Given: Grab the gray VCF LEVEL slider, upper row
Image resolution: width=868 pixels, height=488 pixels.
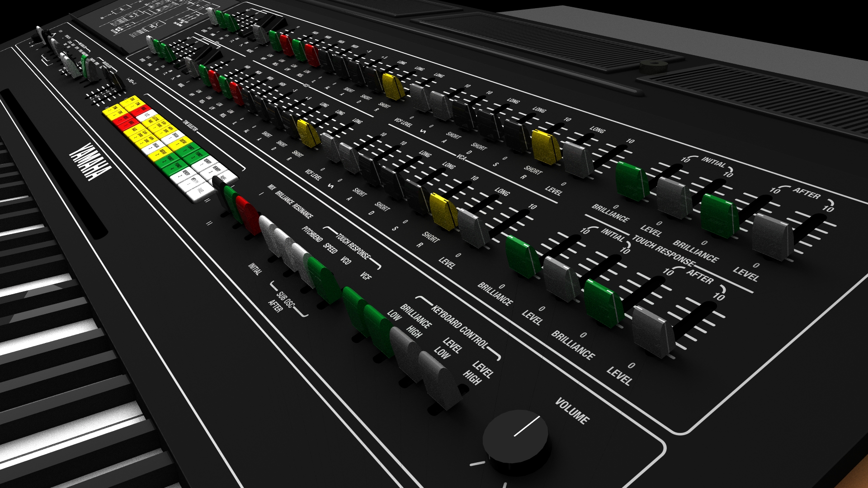Looking at the screenshot, I should click(x=420, y=98).
